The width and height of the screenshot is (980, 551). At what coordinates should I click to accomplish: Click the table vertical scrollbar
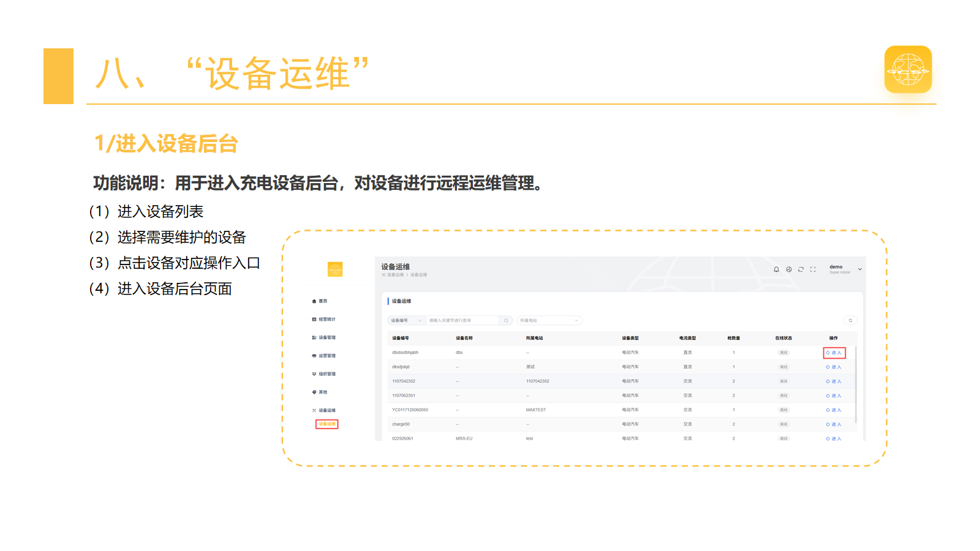[x=856, y=384]
